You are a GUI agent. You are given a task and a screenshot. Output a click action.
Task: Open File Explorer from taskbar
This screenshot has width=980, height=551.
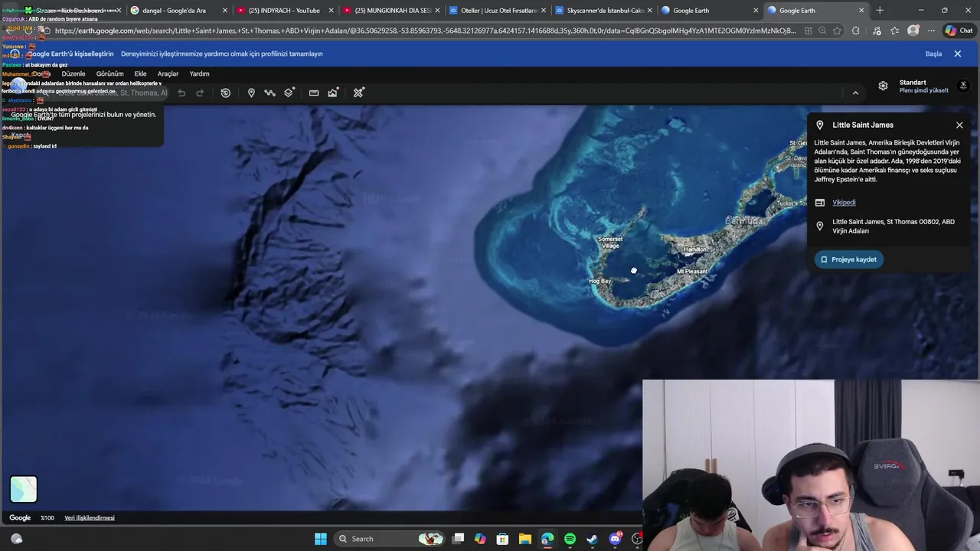pyautogui.click(x=524, y=539)
